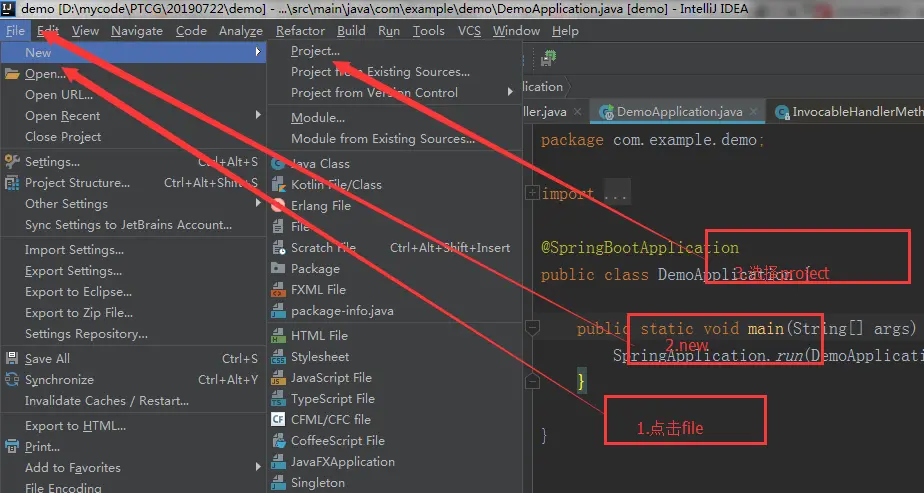Screen dimensions: 924x493
Task: Click the Print printer icon
Action: pos(12,446)
